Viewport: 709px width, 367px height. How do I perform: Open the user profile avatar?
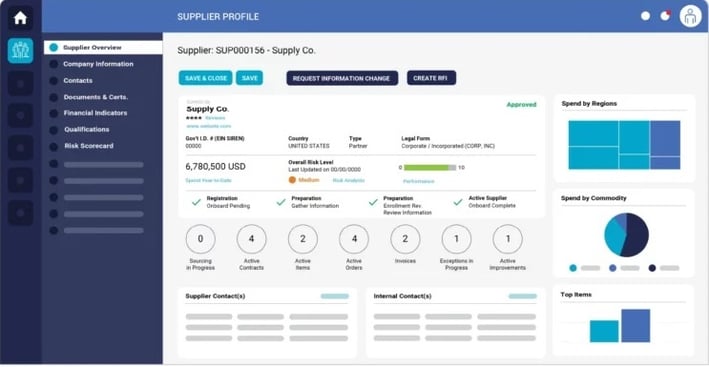coord(690,16)
